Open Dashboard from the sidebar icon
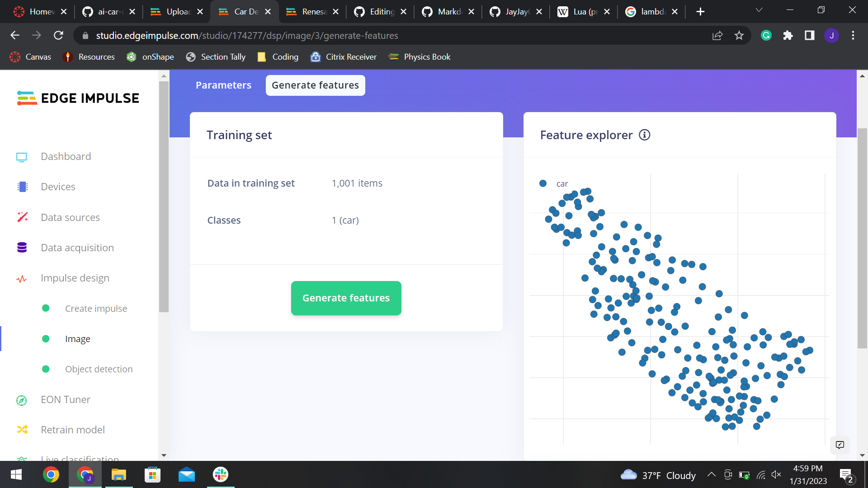 pyautogui.click(x=22, y=157)
